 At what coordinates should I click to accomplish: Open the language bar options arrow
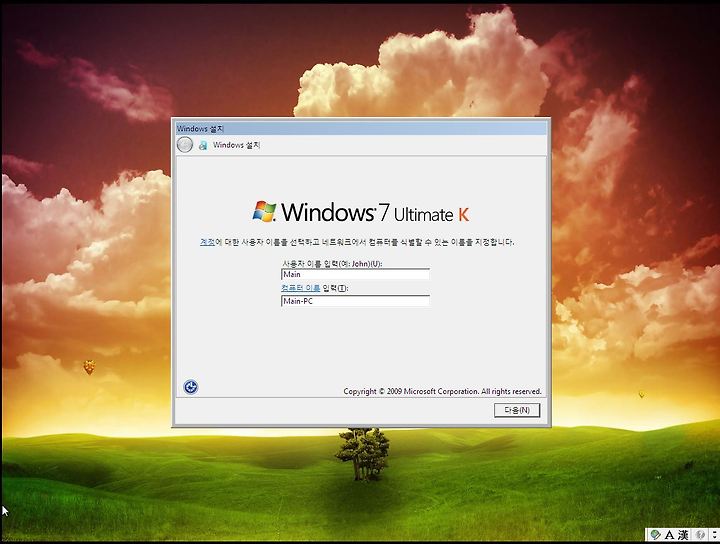(714, 535)
